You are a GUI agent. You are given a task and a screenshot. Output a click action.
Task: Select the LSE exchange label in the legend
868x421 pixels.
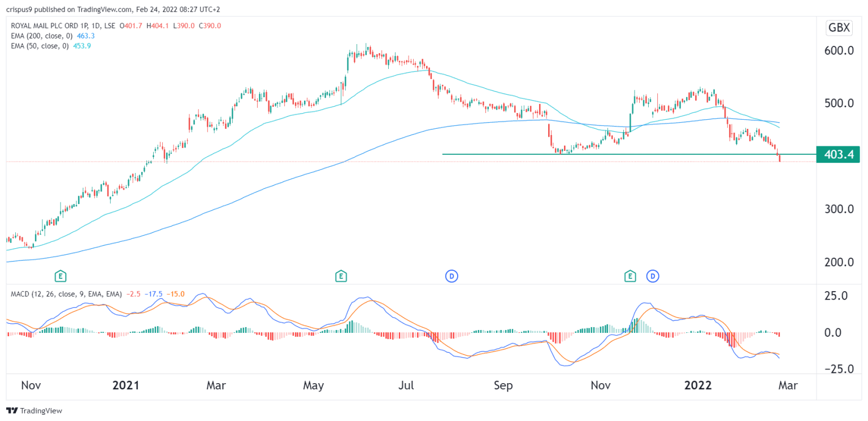coord(108,25)
